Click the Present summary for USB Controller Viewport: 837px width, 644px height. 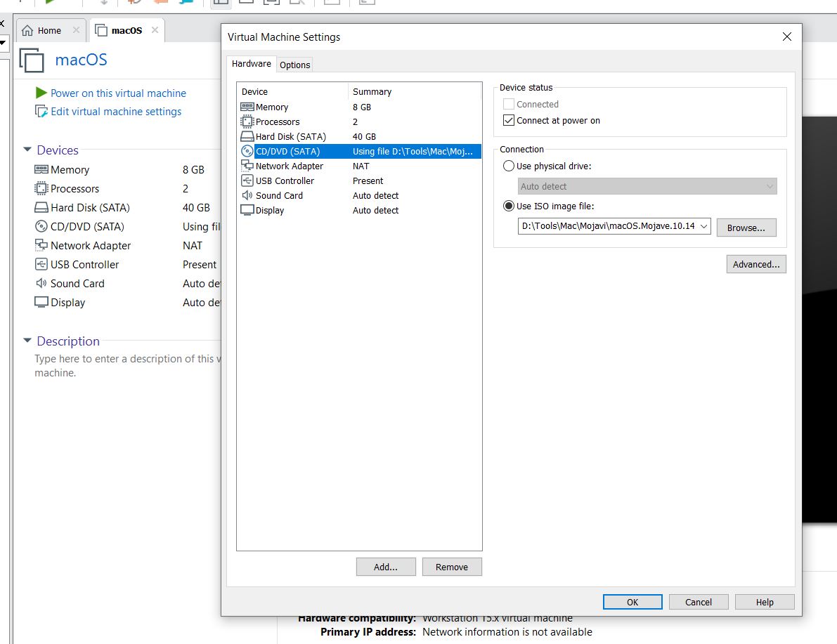tap(368, 181)
